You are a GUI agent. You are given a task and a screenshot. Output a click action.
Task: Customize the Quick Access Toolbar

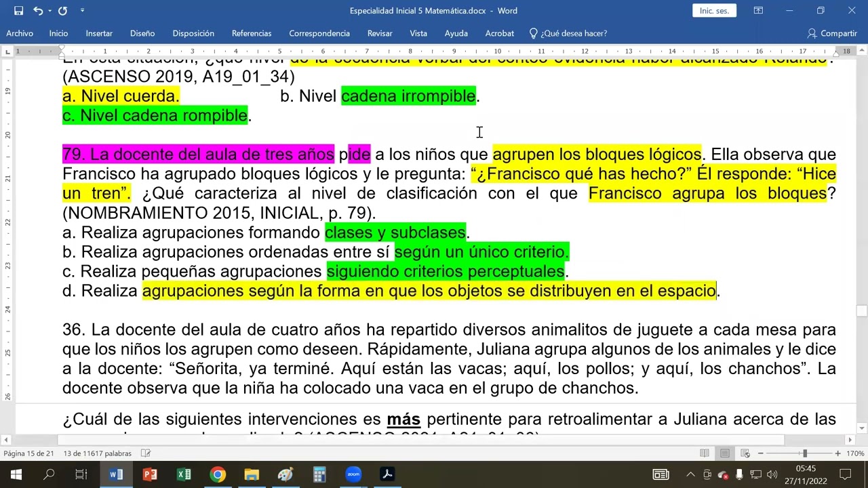[x=82, y=11]
